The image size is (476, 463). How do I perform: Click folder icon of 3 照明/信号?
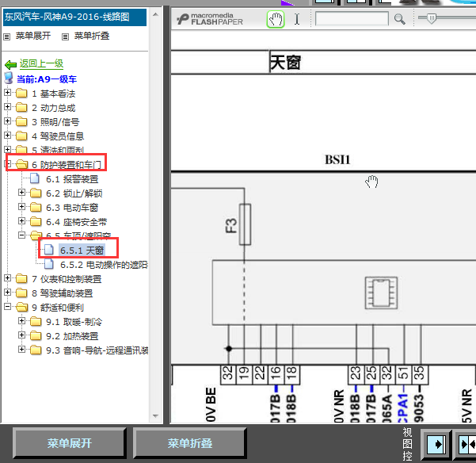pyautogui.click(x=21, y=121)
